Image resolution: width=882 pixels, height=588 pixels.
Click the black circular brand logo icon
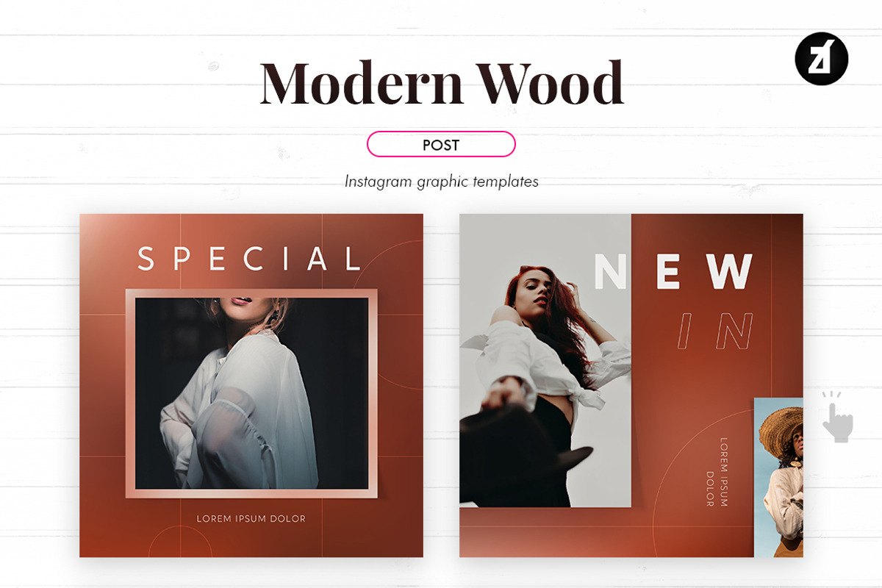click(x=822, y=59)
